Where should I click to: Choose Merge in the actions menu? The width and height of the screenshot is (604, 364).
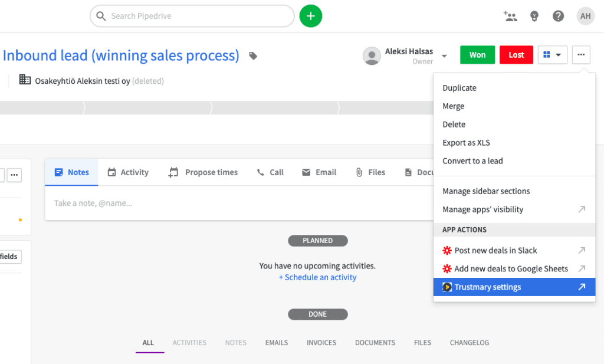(x=514, y=106)
